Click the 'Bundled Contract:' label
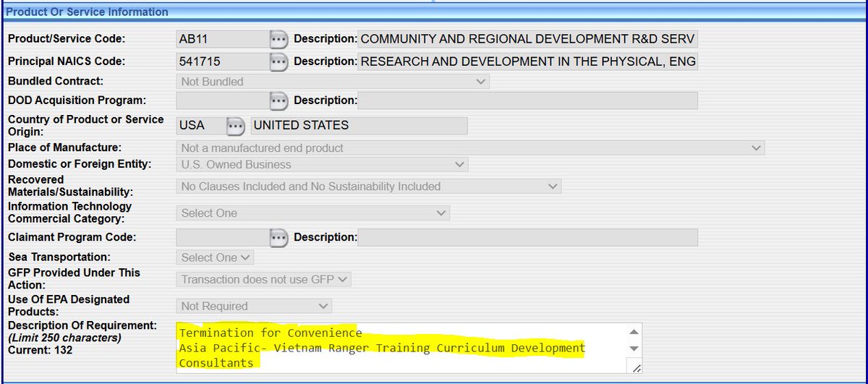 (56, 82)
